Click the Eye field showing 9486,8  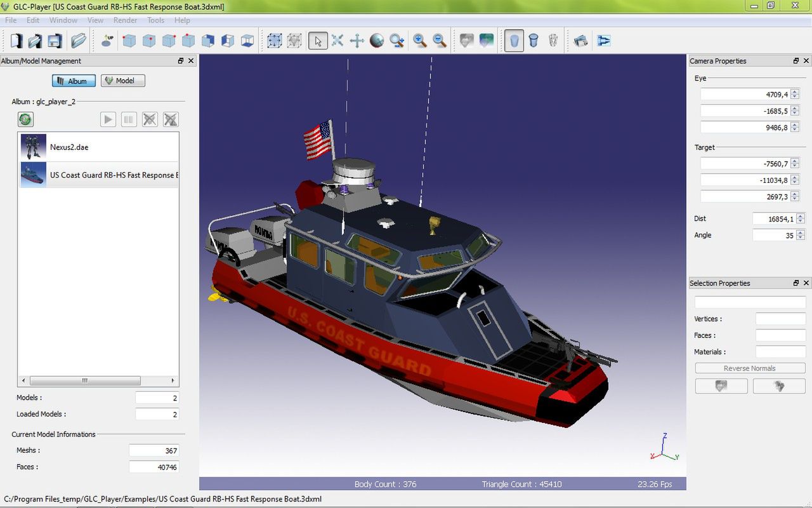[x=745, y=128]
